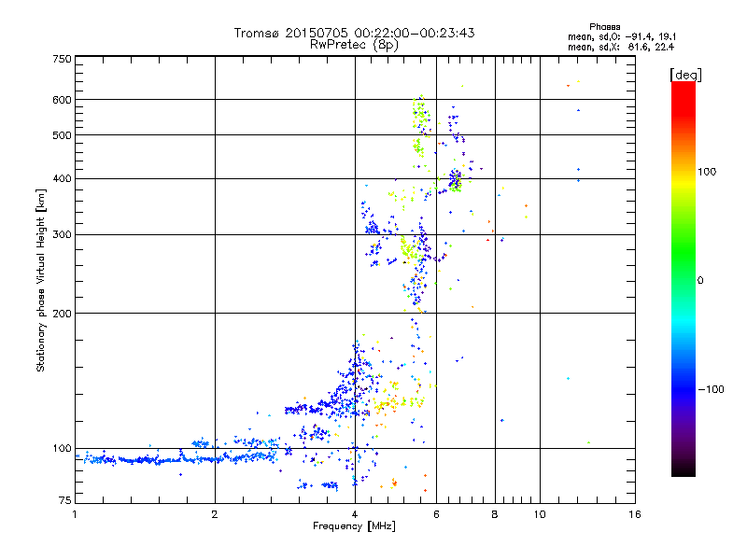Click the subtitle 'RwPretec (8p)'
The image size is (747, 560).
coord(354,45)
